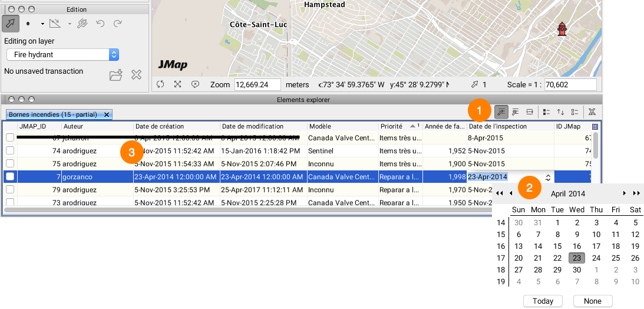Click the sort up-down arrows icon

560,111
